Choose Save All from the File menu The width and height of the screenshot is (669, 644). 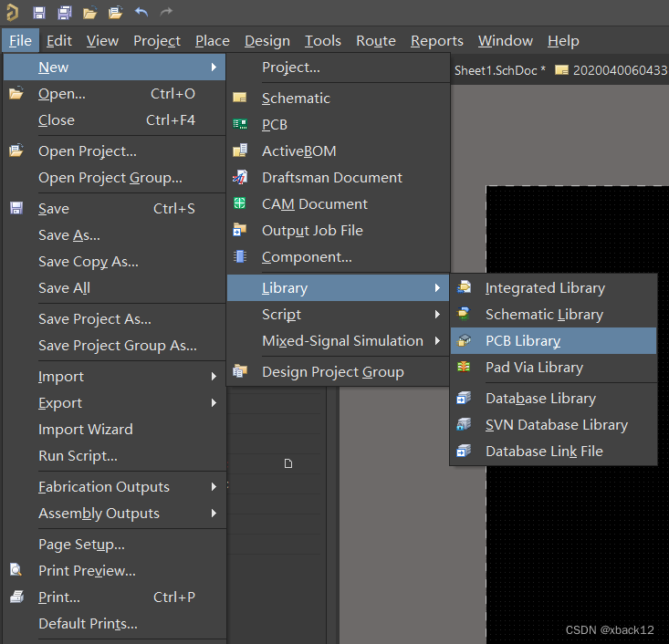tap(114, 288)
